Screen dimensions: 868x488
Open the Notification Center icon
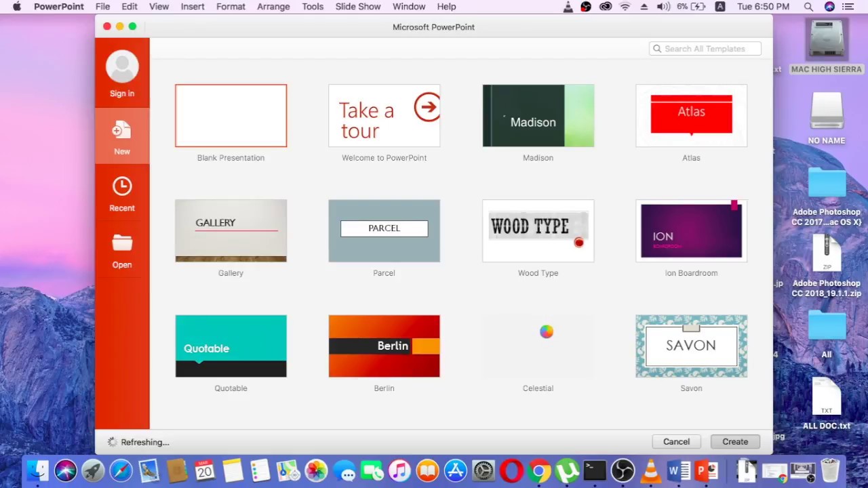(x=848, y=7)
